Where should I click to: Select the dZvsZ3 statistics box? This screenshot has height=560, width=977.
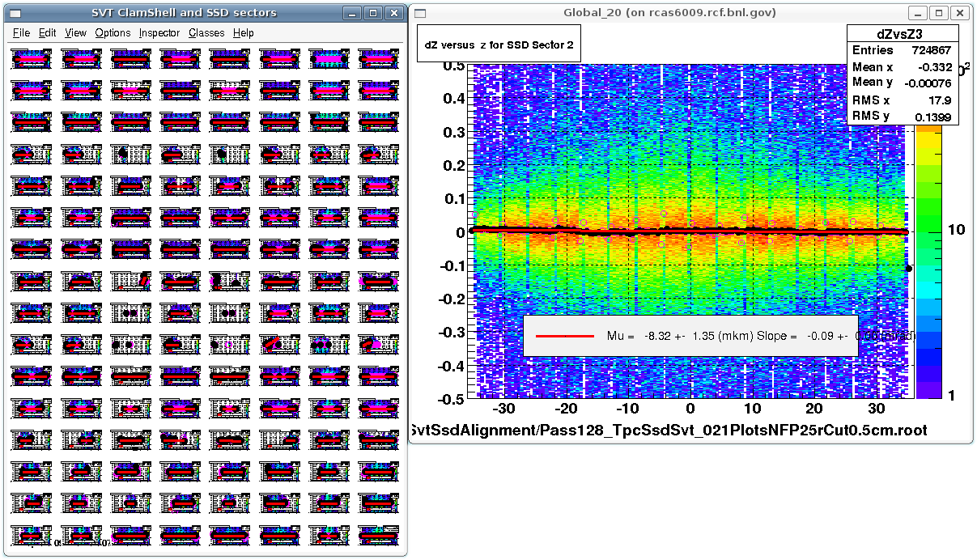click(902, 74)
